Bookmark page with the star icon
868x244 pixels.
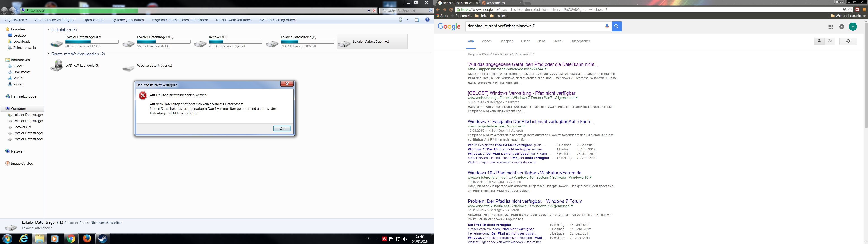coord(850,10)
